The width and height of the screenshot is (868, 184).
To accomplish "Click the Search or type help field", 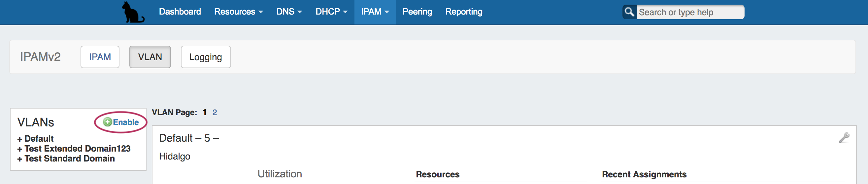I will click(690, 12).
